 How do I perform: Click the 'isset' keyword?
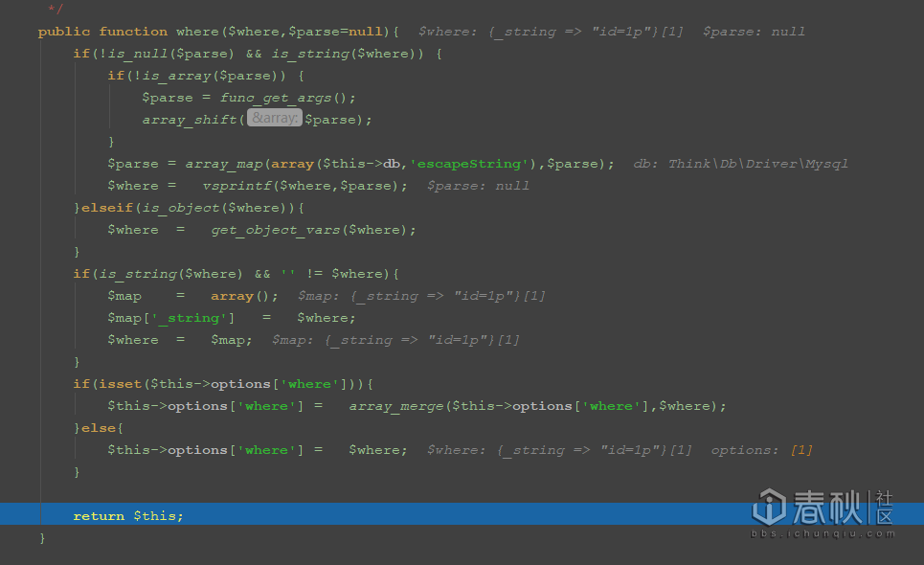point(121,384)
